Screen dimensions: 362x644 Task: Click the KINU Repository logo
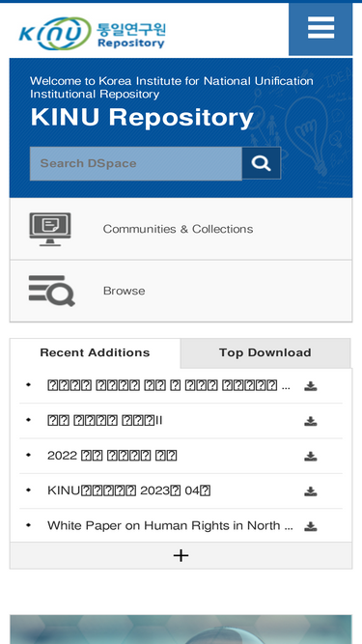92,33
